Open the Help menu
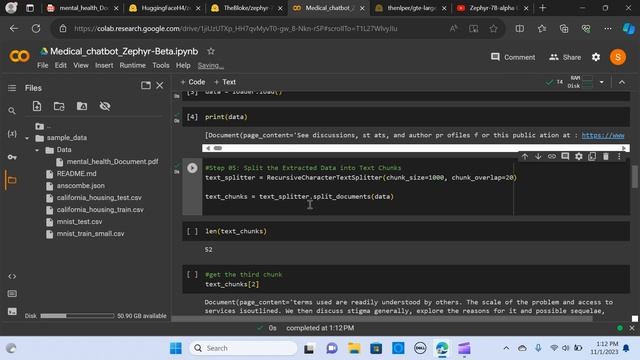This screenshot has width=640, height=360. coord(183,65)
